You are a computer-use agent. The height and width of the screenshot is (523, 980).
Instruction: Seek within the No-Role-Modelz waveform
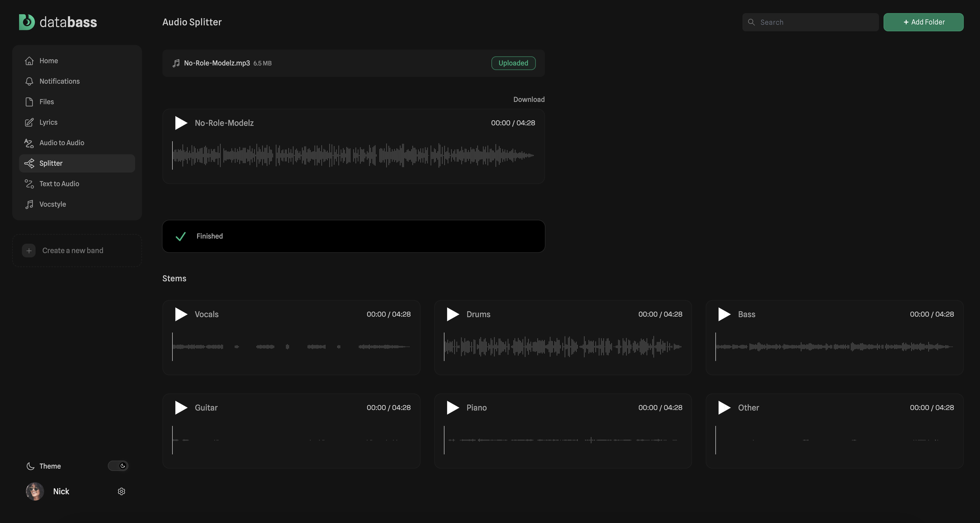[x=353, y=155]
